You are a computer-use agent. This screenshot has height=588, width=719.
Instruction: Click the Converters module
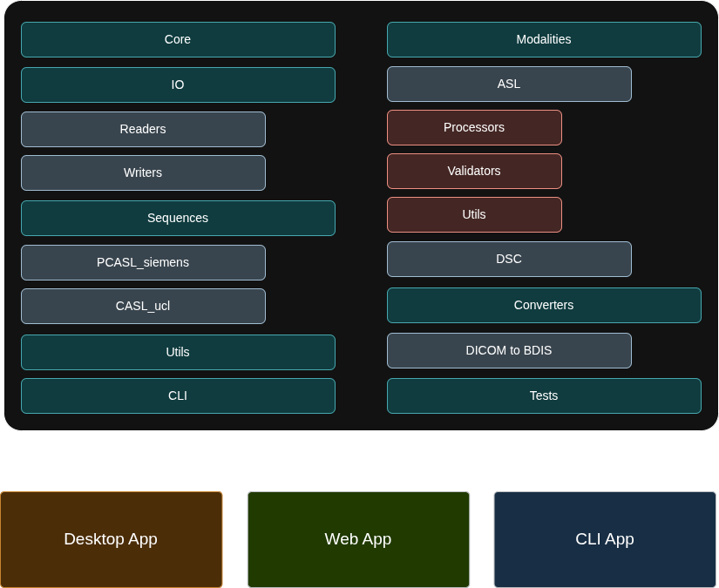(x=544, y=305)
